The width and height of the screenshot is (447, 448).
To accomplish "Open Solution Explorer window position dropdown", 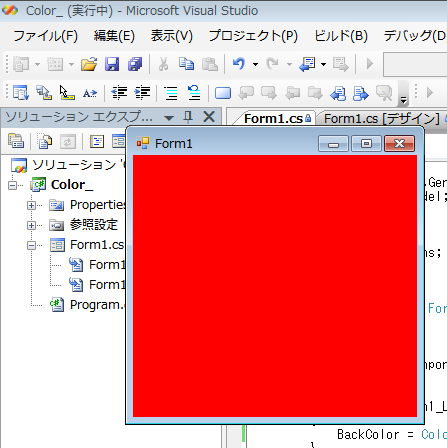I will pos(169,117).
